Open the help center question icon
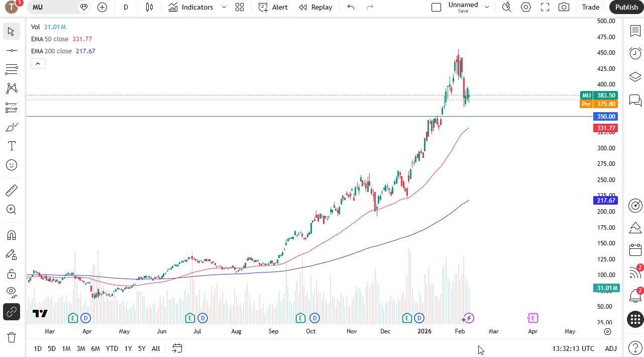This screenshot has width=644, height=357. point(635,348)
